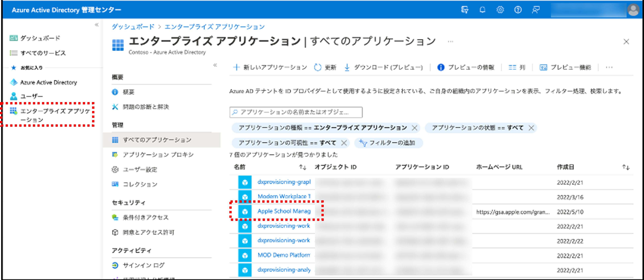Open Apple School Manager application link
The image size is (644, 280).
coord(284,211)
